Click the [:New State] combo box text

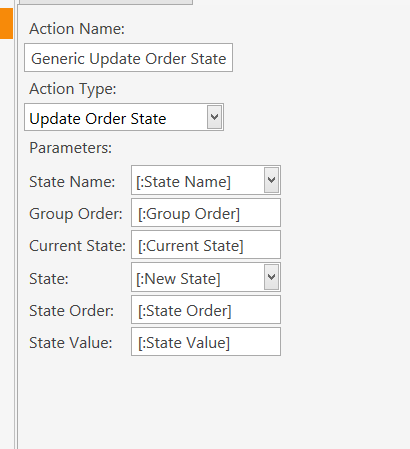pyautogui.click(x=178, y=279)
